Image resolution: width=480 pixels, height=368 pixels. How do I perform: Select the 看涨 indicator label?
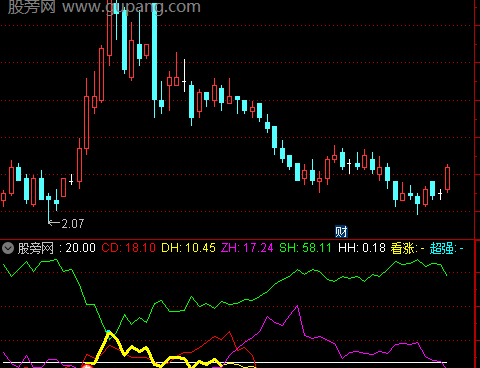[404, 248]
